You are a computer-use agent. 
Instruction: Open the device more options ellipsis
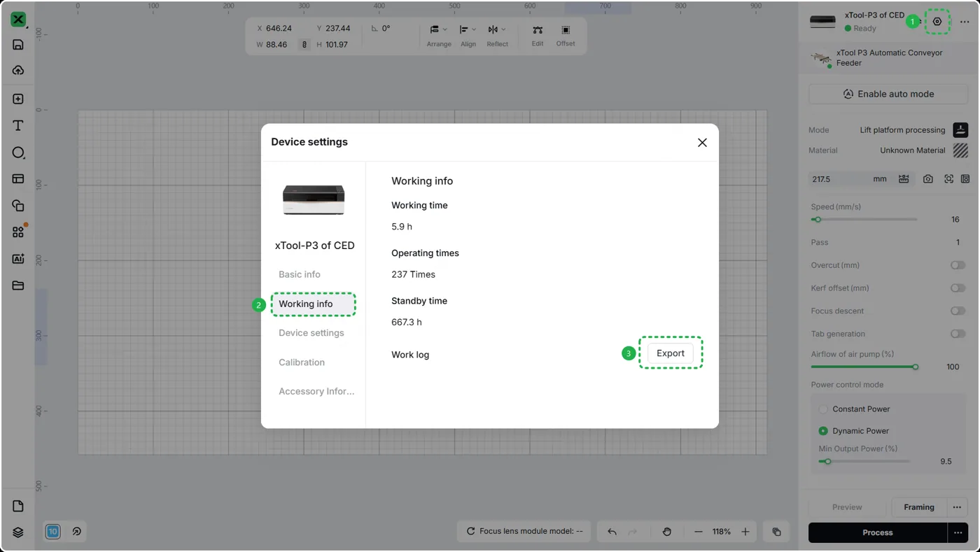pos(965,22)
